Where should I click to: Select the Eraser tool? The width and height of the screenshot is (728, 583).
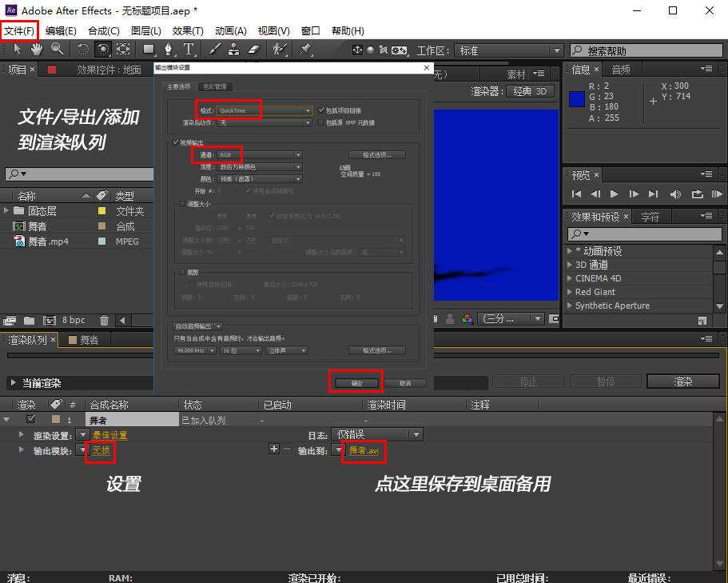(254, 50)
